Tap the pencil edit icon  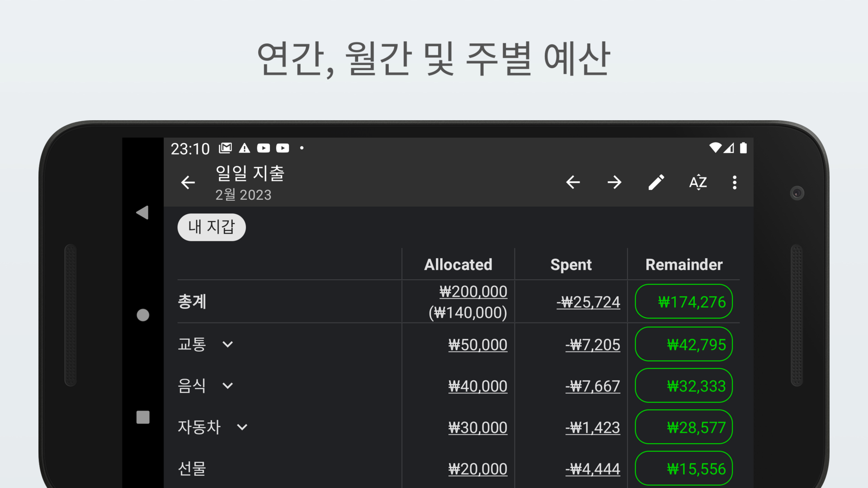[656, 183]
